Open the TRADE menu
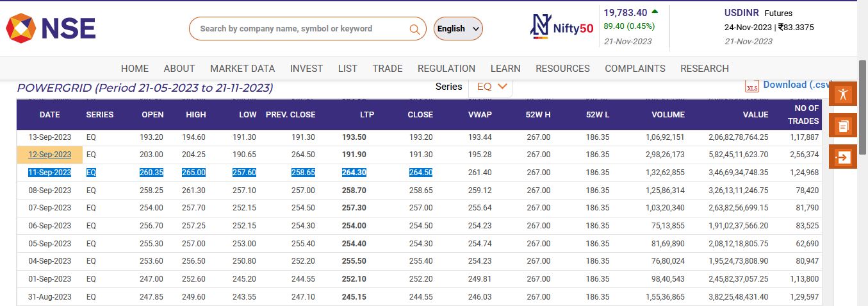Viewport: 868px width, 306px height. point(388,68)
